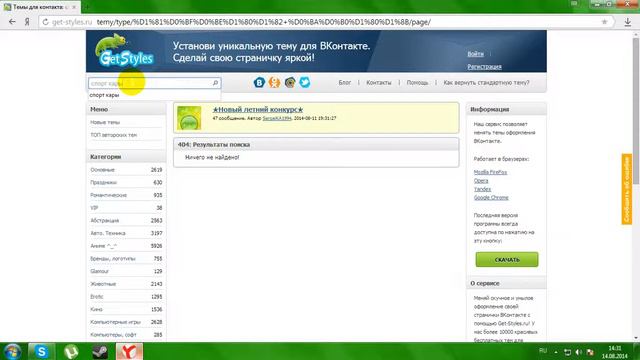Open Skype from the taskbar

41,351
